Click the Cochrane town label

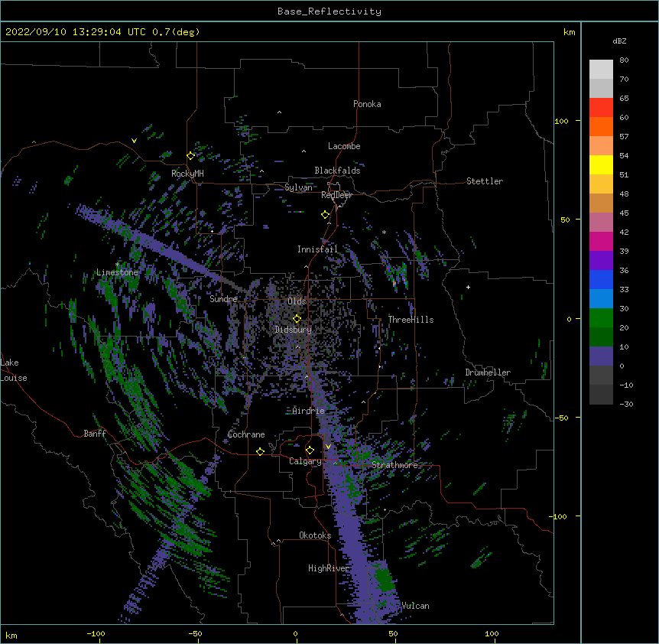pyautogui.click(x=246, y=434)
